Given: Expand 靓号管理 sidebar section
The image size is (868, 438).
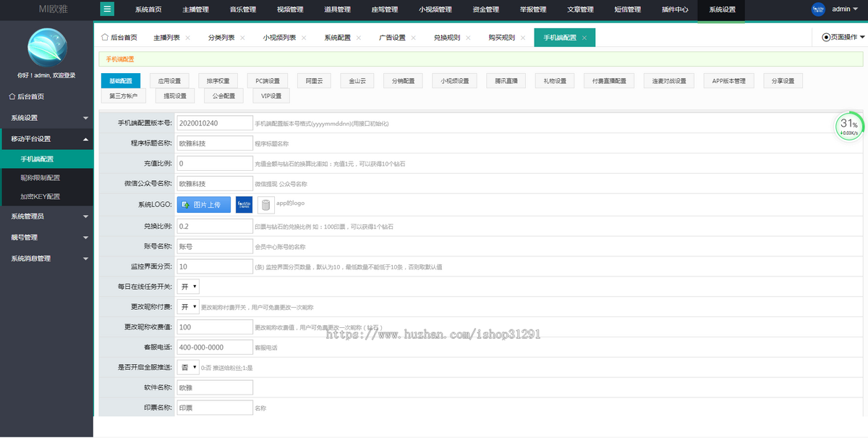Looking at the screenshot, I should pyautogui.click(x=46, y=237).
